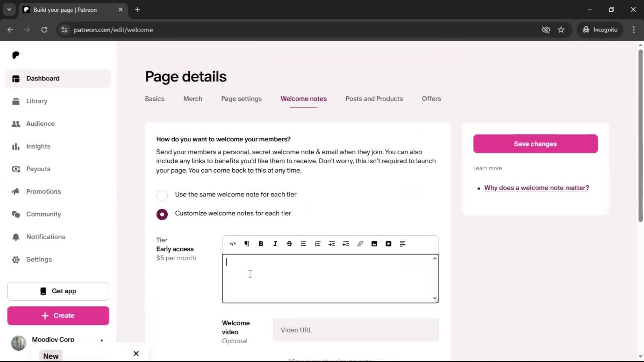Select the paragraph format icon

click(247, 244)
